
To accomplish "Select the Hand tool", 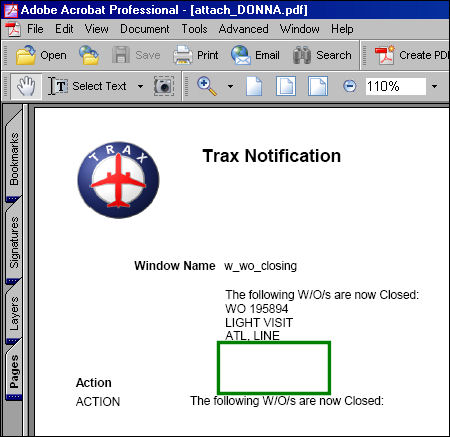I will tap(26, 86).
